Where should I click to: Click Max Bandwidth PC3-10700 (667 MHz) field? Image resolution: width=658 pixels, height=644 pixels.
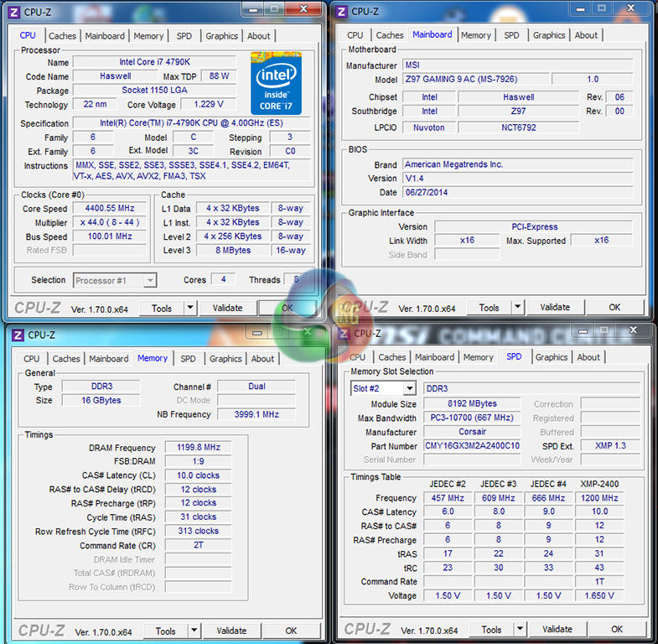472,418
